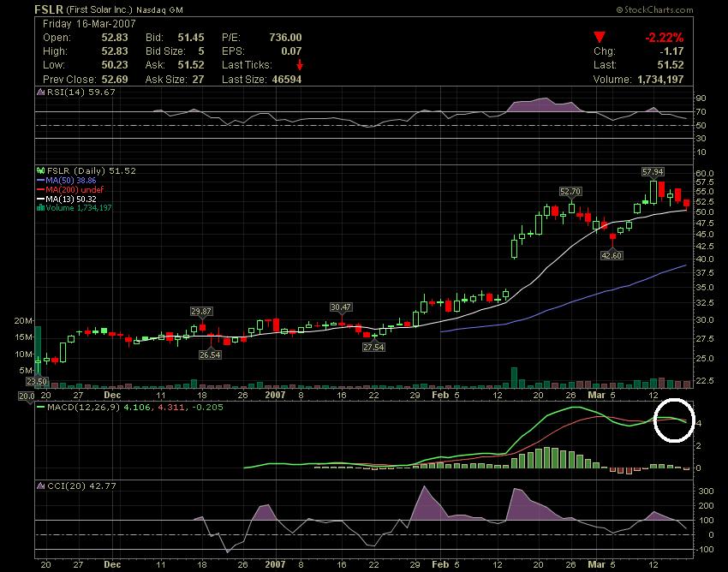Click the Prev Close value 52.69
This screenshot has width=728, height=572.
coord(115,80)
